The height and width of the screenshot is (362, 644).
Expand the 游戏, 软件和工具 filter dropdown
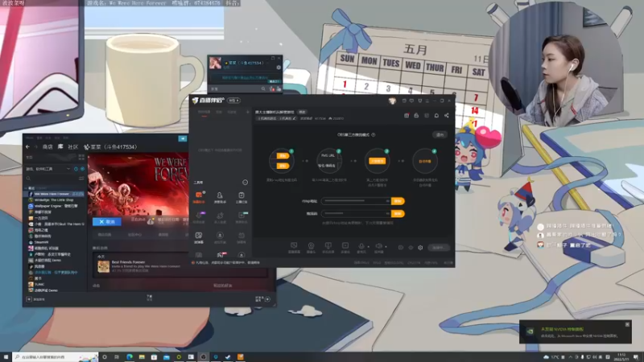(48, 169)
